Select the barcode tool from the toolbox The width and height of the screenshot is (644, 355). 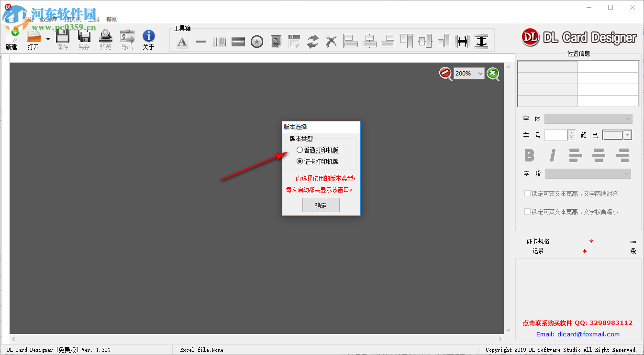(220, 41)
